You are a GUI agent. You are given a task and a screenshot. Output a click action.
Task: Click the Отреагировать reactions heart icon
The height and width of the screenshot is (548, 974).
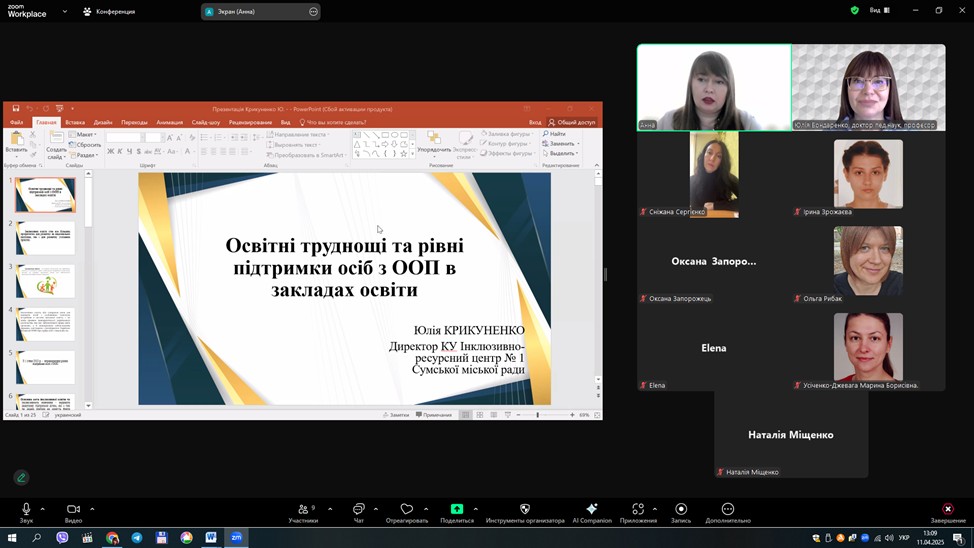tap(406, 510)
